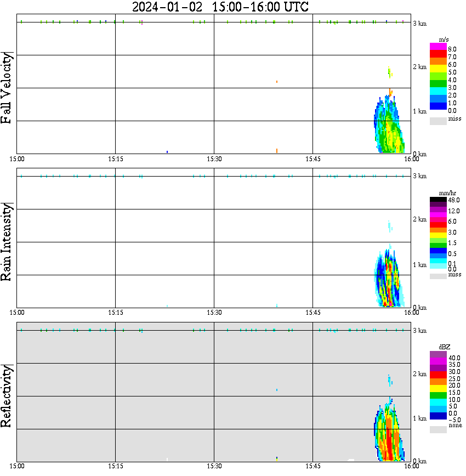Select the cyan 2.0 m/s legend swatch
This screenshot has width=466, height=476.
pyautogui.click(x=438, y=92)
